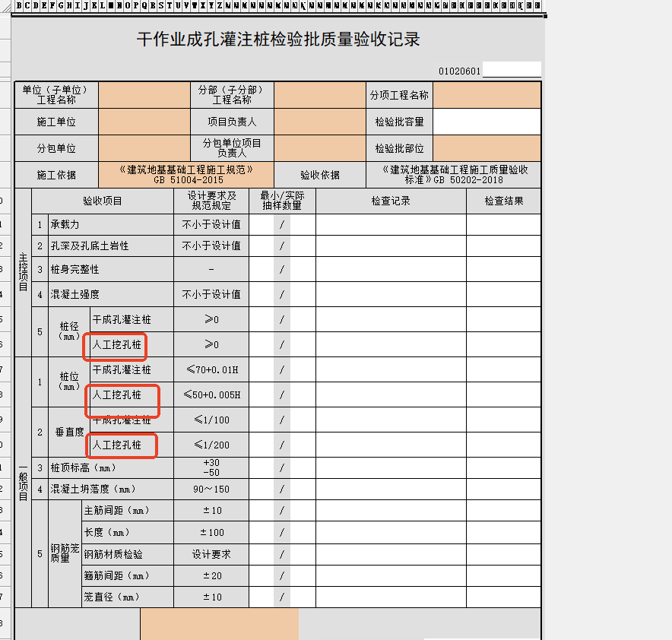Image resolution: width=672 pixels, height=640 pixels.
Task: Select the 90~150 value for 混凝土坍落度
Action: pyautogui.click(x=211, y=490)
